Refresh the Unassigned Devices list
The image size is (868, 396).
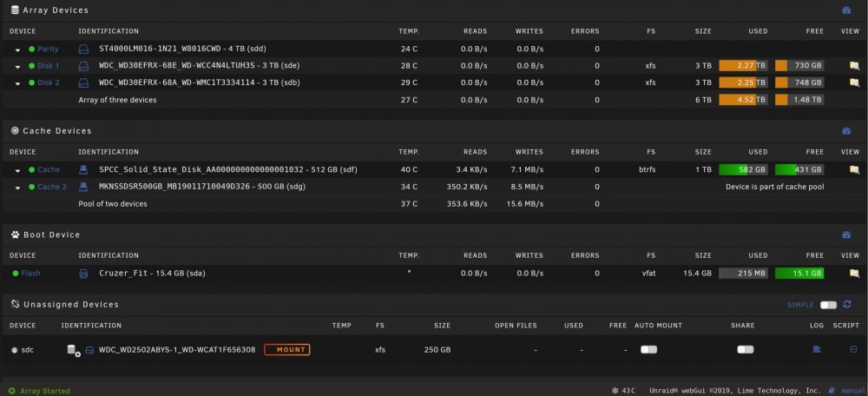click(846, 305)
